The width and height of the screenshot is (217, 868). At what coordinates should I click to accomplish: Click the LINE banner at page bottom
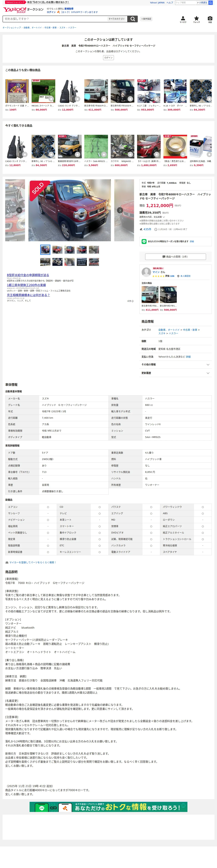click(108, 807)
